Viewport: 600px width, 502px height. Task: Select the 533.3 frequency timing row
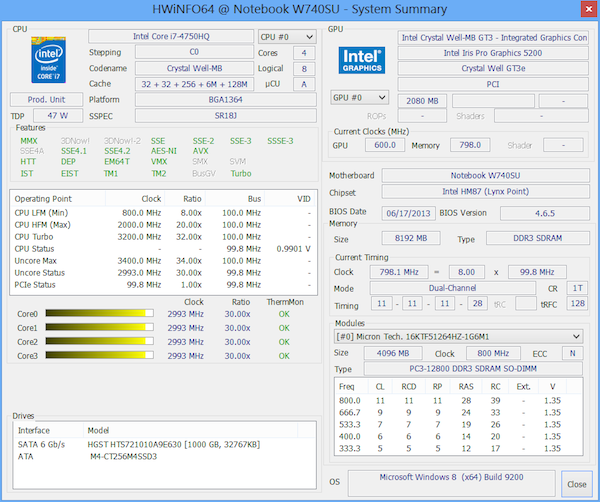point(458,425)
